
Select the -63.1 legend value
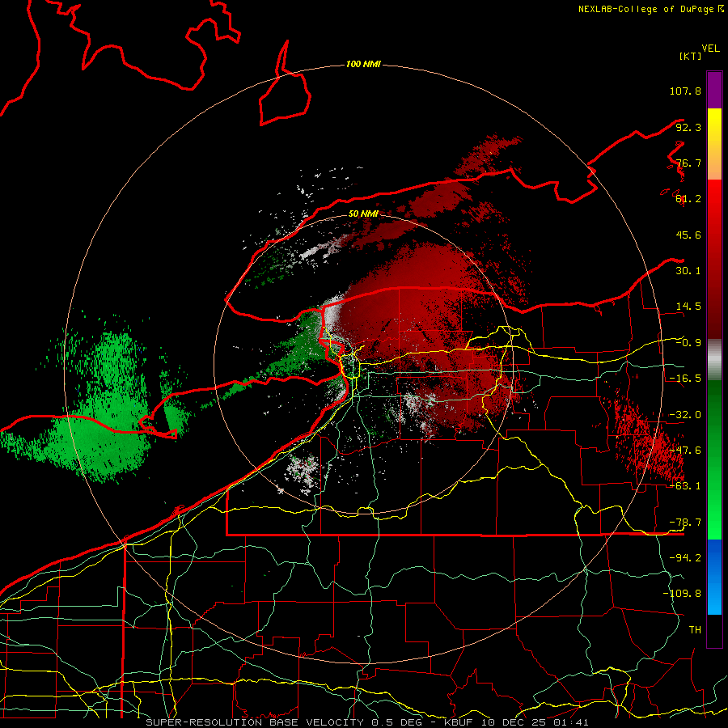click(685, 486)
